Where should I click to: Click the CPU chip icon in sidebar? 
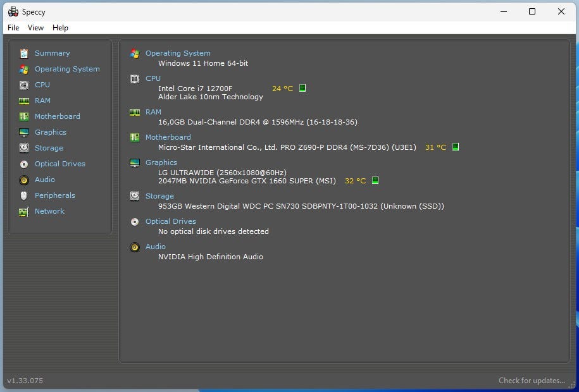tap(24, 85)
